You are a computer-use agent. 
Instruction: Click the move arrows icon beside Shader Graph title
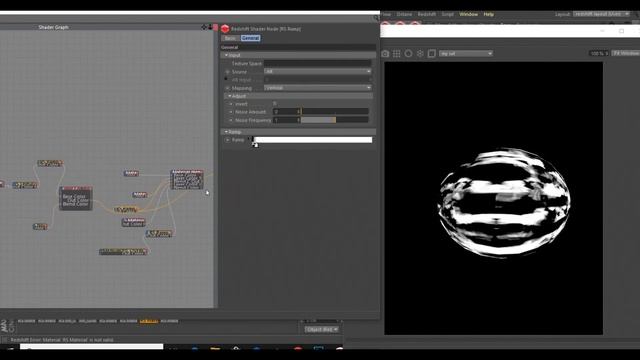click(x=204, y=27)
